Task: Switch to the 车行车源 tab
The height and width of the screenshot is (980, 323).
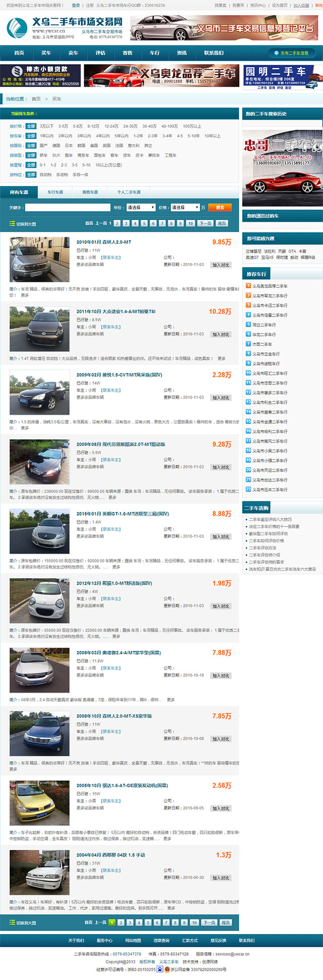Action: (x=56, y=192)
